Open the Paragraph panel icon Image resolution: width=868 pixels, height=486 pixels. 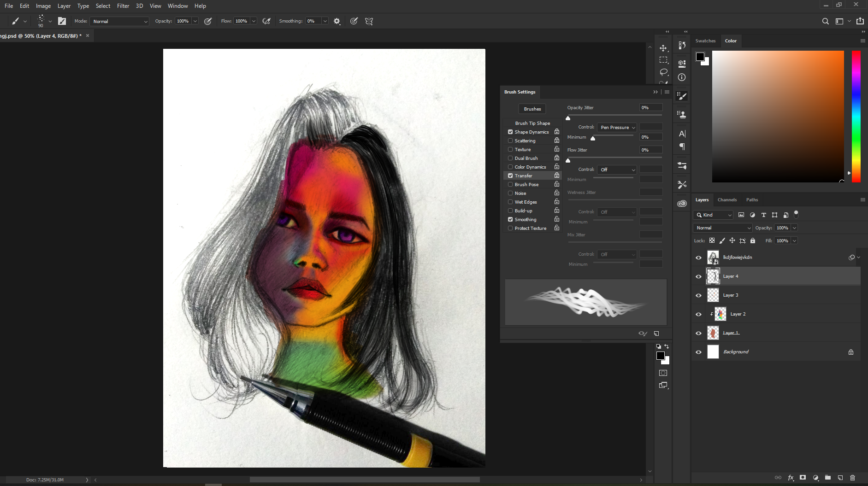pos(682,146)
